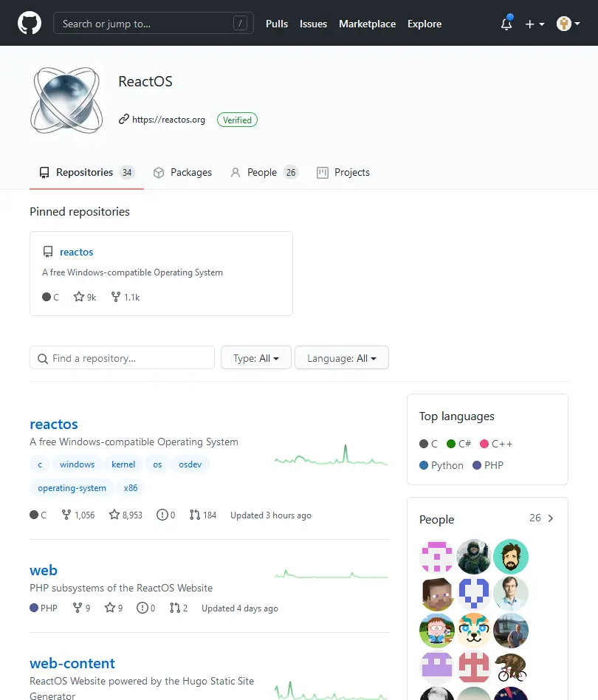Screen dimensions: 598x700
Task: Click the ReactOS organization logo
Action: click(x=66, y=100)
